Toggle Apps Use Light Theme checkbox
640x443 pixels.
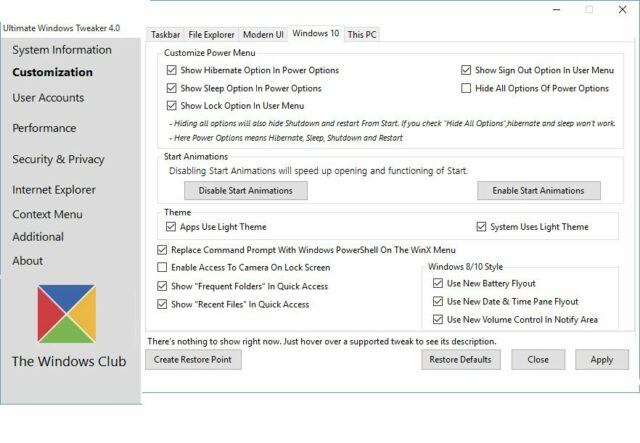point(172,227)
